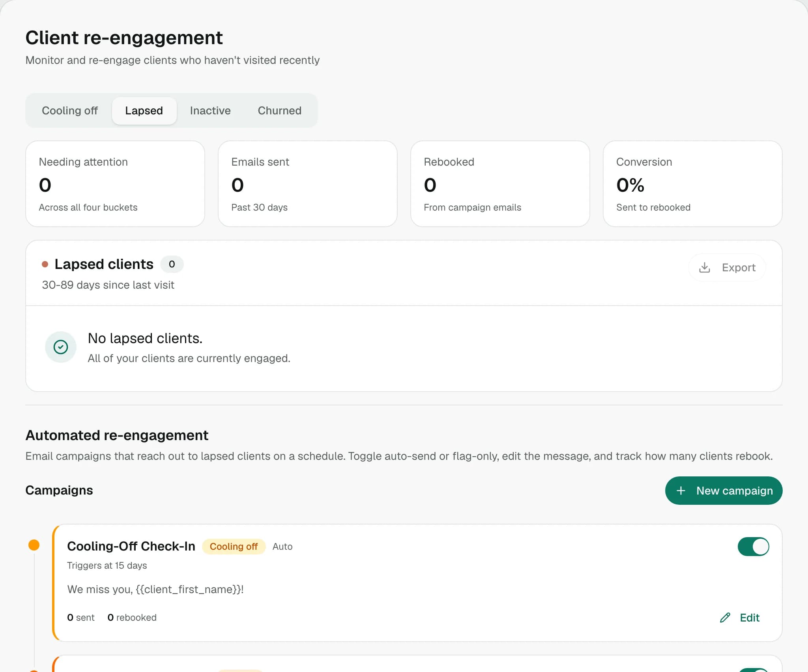Switch to the Churned tab

(279, 110)
